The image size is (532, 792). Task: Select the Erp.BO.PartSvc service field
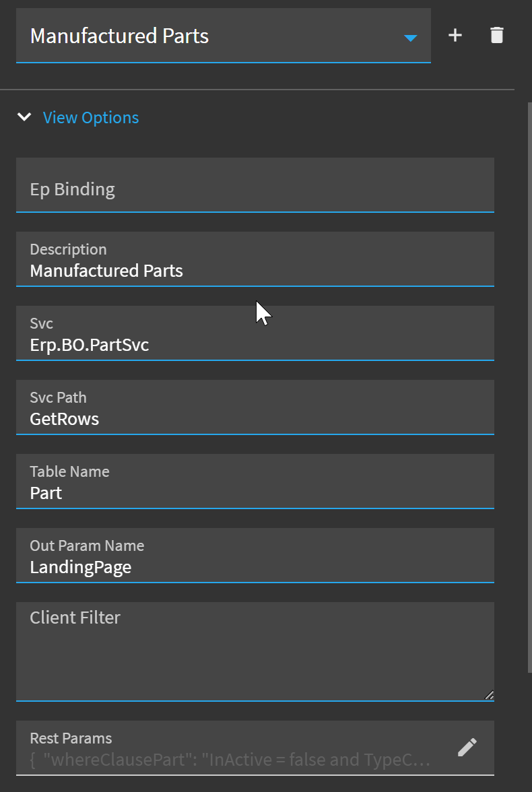pos(255,333)
